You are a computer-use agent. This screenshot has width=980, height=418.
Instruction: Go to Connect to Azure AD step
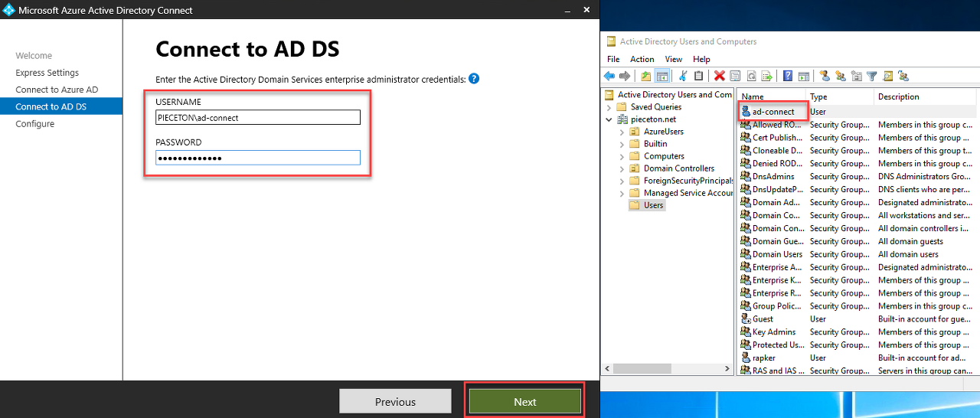tap(57, 90)
